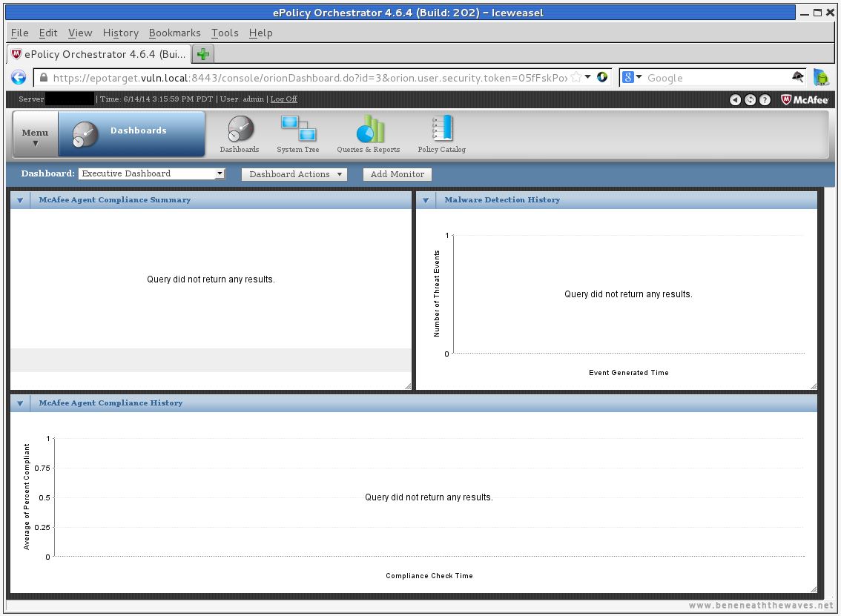The height and width of the screenshot is (616, 841).
Task: Open the Tools menu
Action: tap(225, 33)
